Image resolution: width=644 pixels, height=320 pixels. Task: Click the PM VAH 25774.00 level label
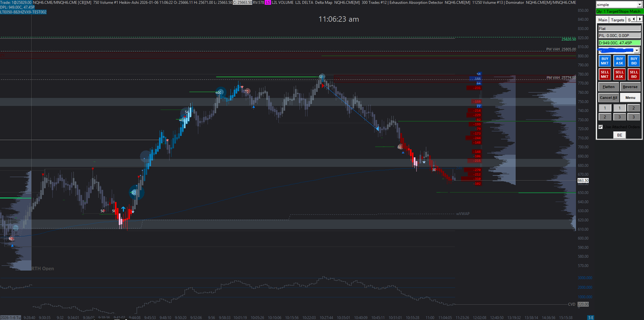[x=561, y=78]
